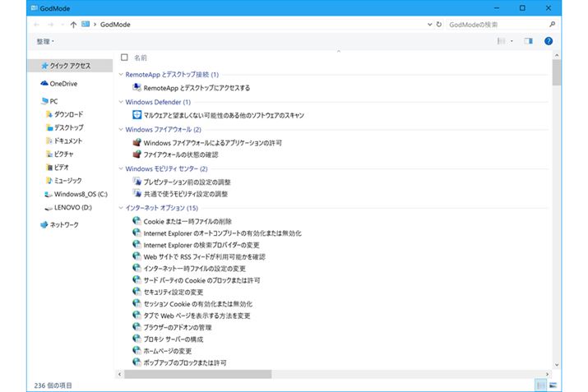The image size is (588, 392).
Task: Collapse the Windows Defender group
Action: [x=121, y=102]
